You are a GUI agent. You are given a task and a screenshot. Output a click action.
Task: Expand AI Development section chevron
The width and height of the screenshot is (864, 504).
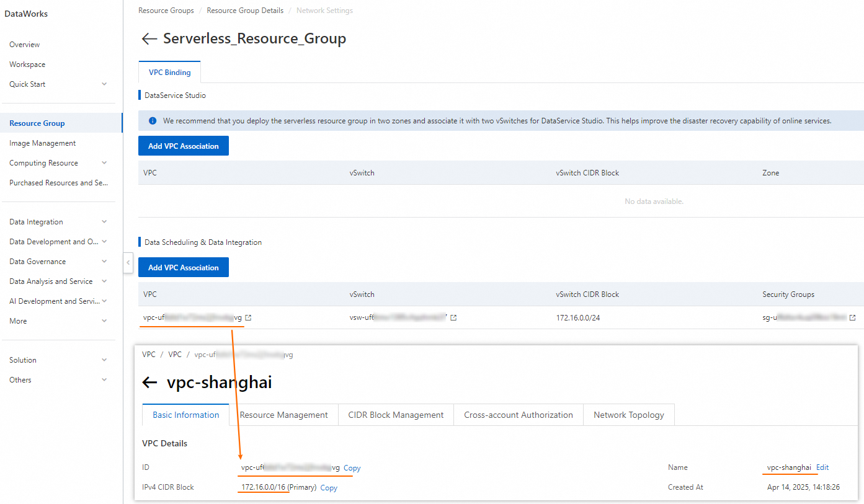click(x=104, y=301)
